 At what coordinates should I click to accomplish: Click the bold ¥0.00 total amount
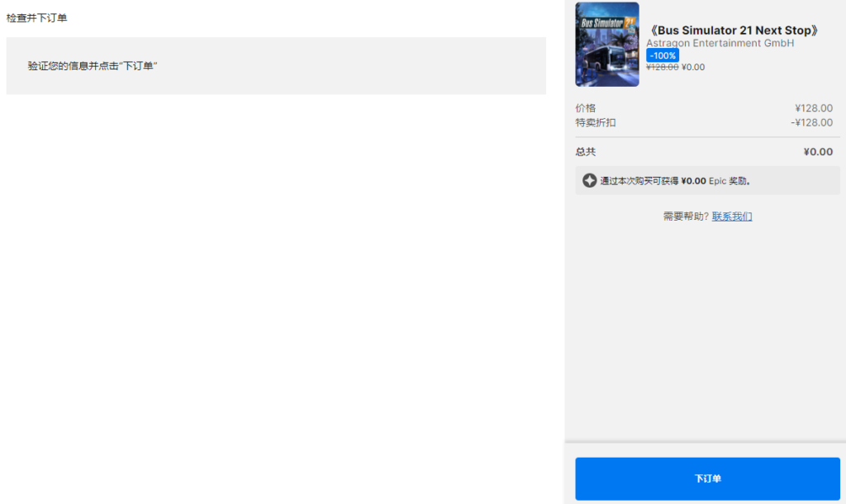(818, 152)
